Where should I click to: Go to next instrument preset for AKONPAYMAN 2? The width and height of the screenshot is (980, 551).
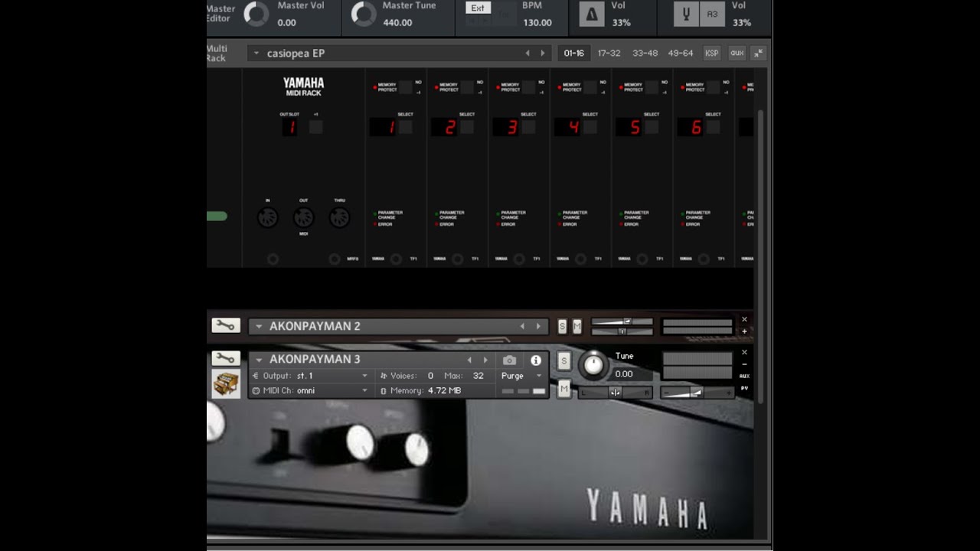click(x=538, y=326)
